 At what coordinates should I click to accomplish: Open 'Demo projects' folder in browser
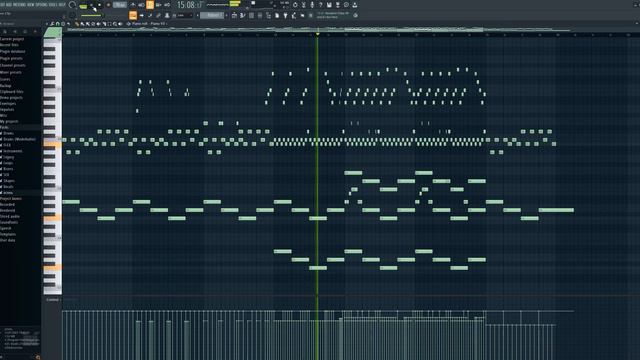(x=11, y=98)
